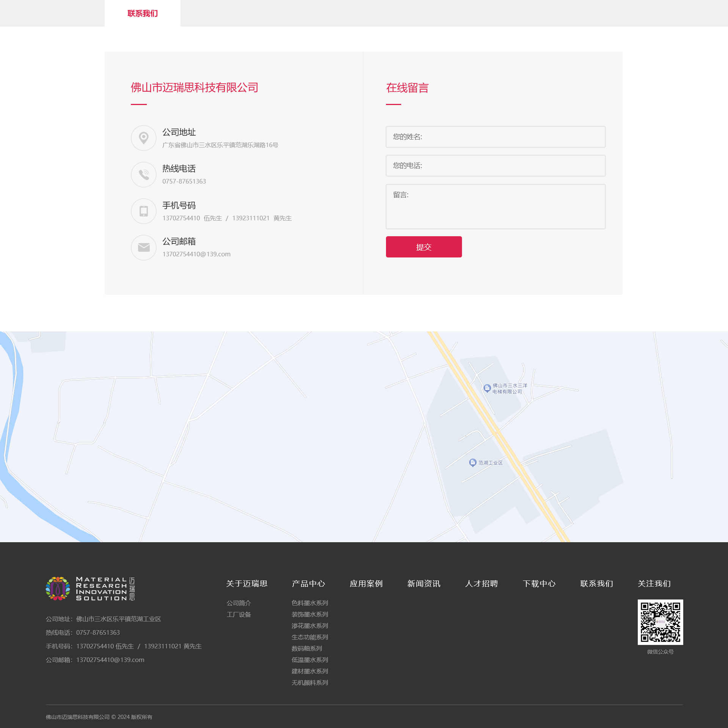Click the 留言 message text area
Screen dimensions: 728x728
495,207
